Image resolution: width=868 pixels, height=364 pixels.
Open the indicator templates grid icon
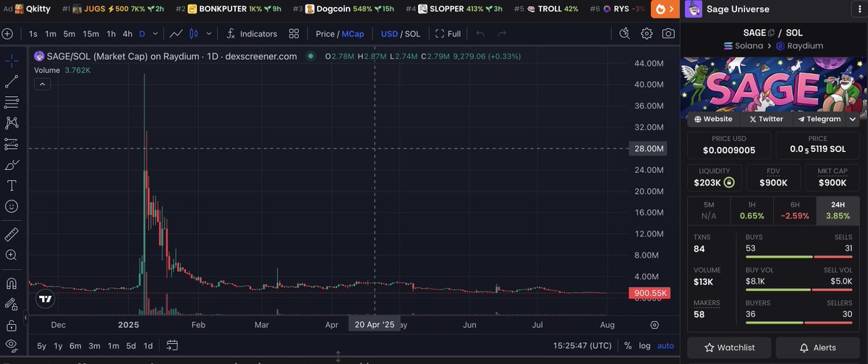click(294, 34)
